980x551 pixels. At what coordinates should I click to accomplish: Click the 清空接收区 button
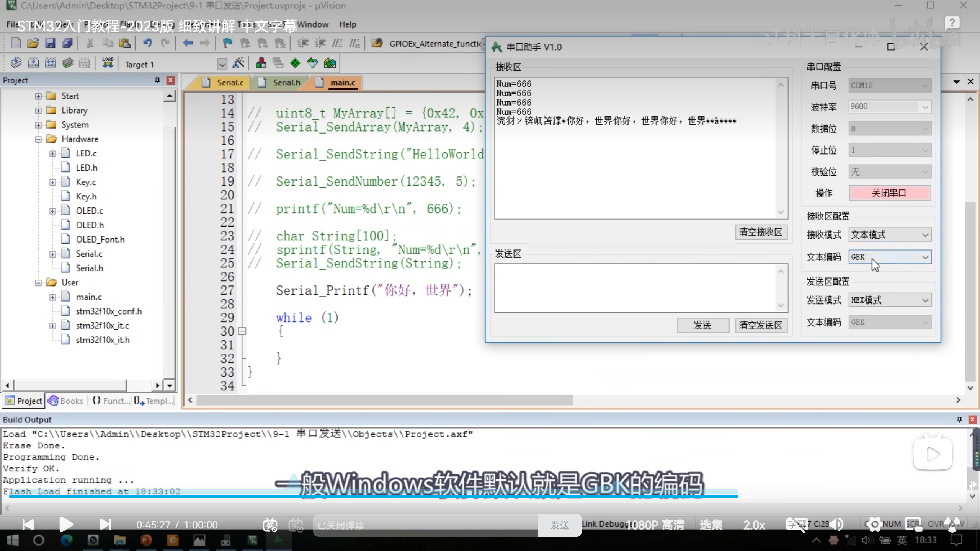pyautogui.click(x=760, y=232)
